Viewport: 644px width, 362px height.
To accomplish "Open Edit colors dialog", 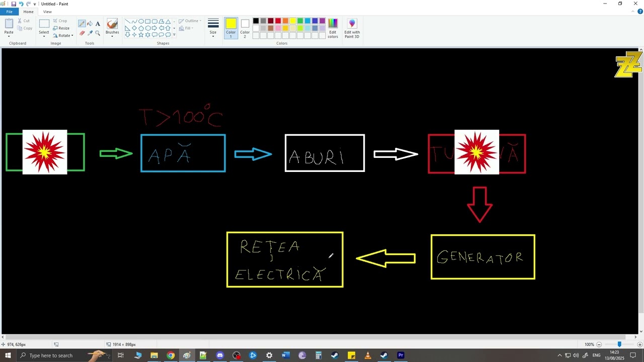I will 333,28.
